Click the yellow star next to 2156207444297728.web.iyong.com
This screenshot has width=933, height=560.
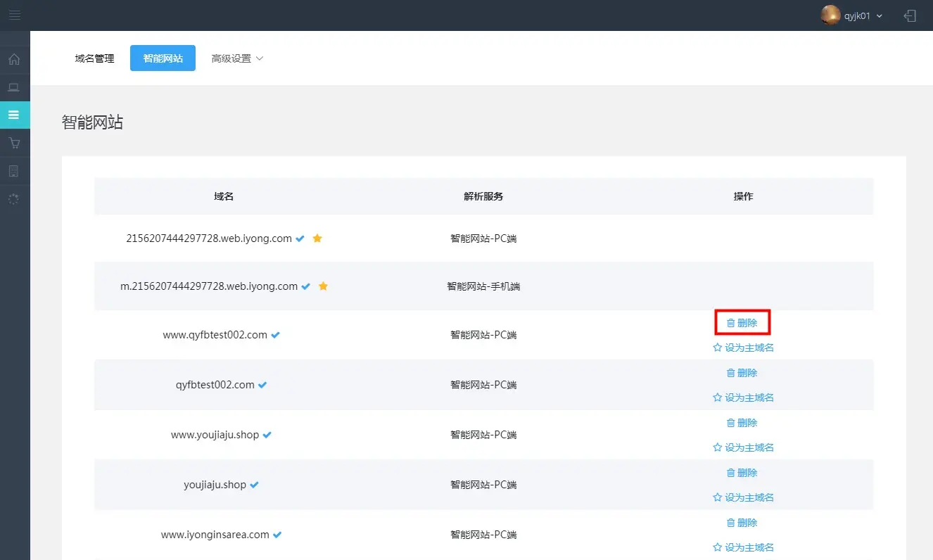pos(317,238)
